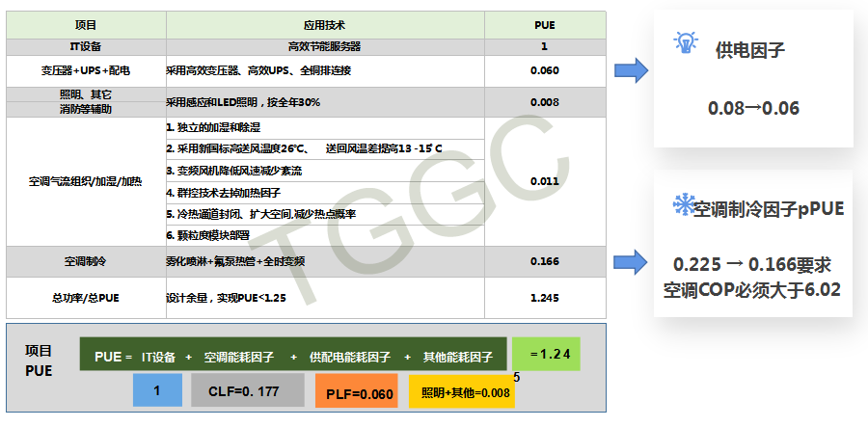Image resolution: width=868 pixels, height=427 pixels.
Task: Select the 应用技术 column header
Action: click(x=325, y=25)
